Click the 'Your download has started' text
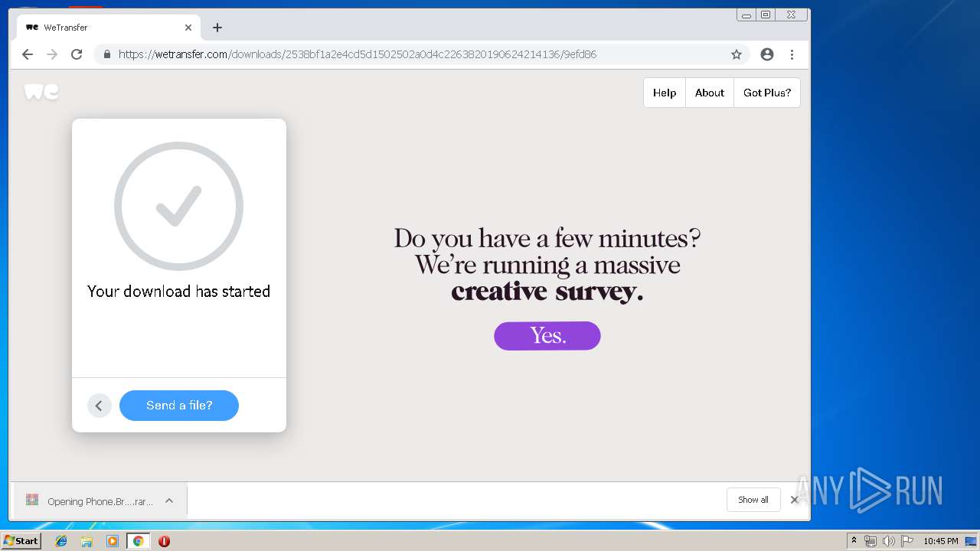 pyautogui.click(x=178, y=292)
